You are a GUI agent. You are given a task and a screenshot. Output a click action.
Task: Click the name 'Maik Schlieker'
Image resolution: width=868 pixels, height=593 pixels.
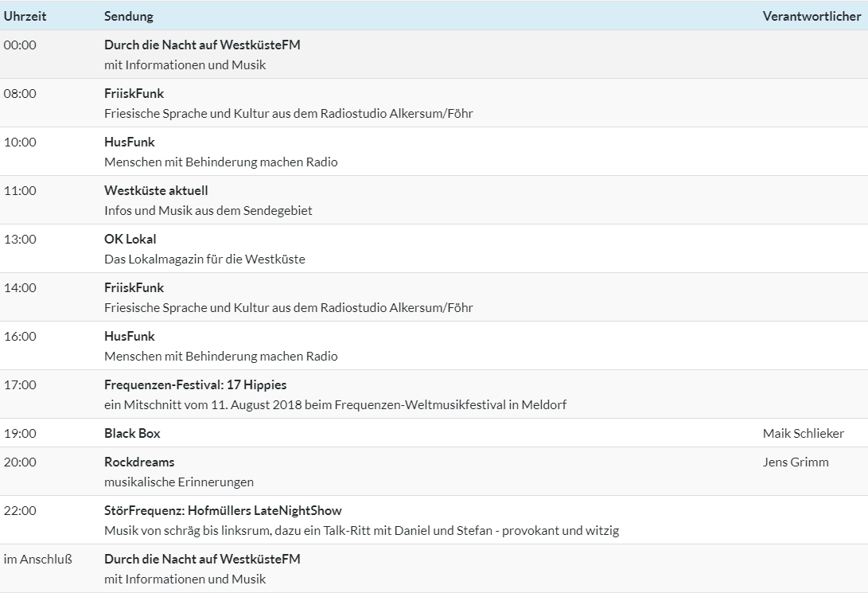(x=804, y=434)
